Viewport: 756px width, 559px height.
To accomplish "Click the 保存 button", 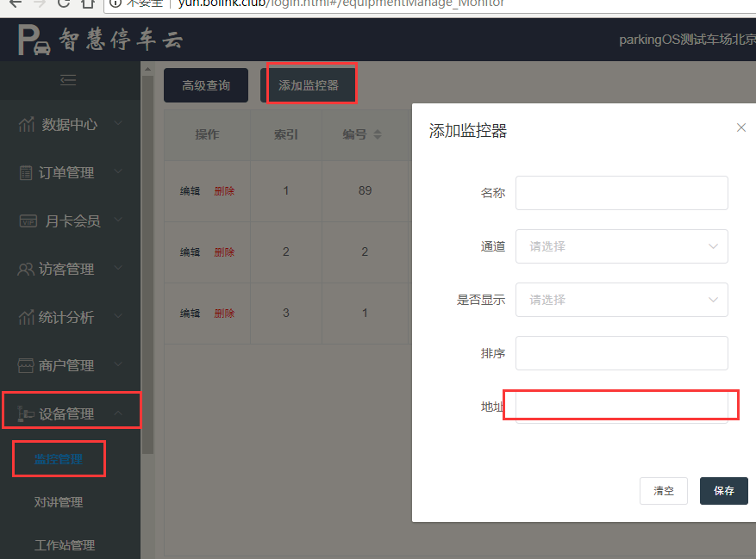I will (x=723, y=491).
